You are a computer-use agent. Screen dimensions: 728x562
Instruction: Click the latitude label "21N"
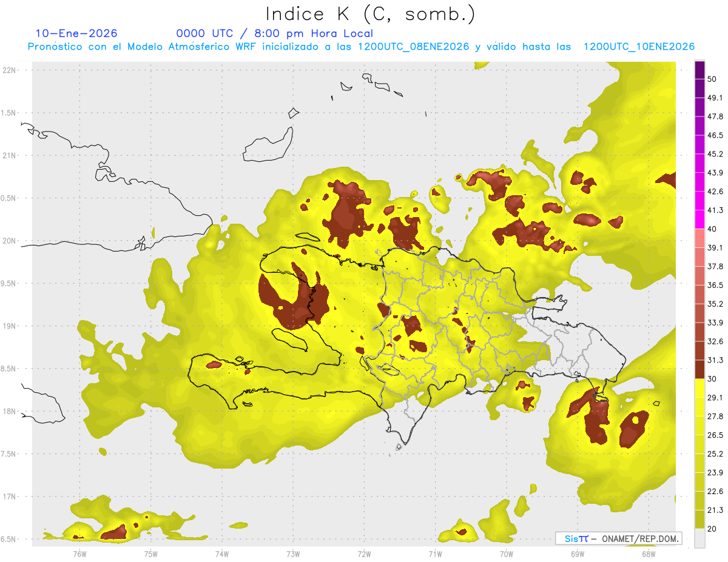10,156
